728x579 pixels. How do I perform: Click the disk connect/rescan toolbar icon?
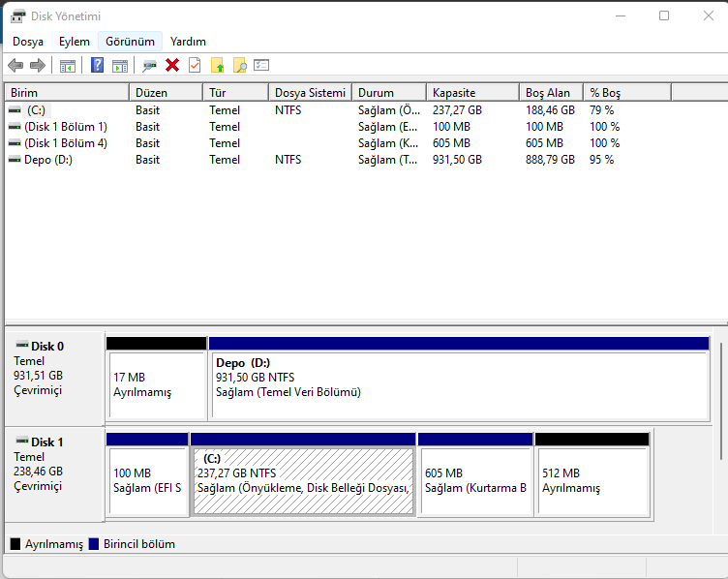[149, 65]
